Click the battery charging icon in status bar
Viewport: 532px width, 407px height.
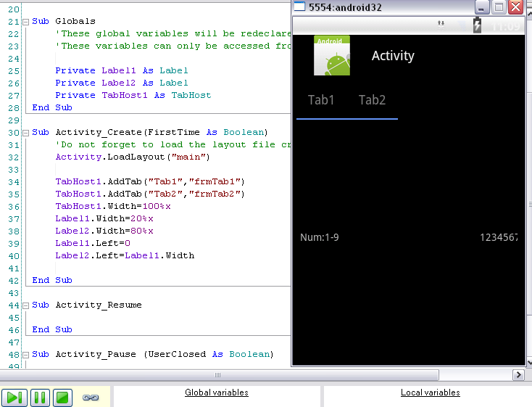[477, 25]
